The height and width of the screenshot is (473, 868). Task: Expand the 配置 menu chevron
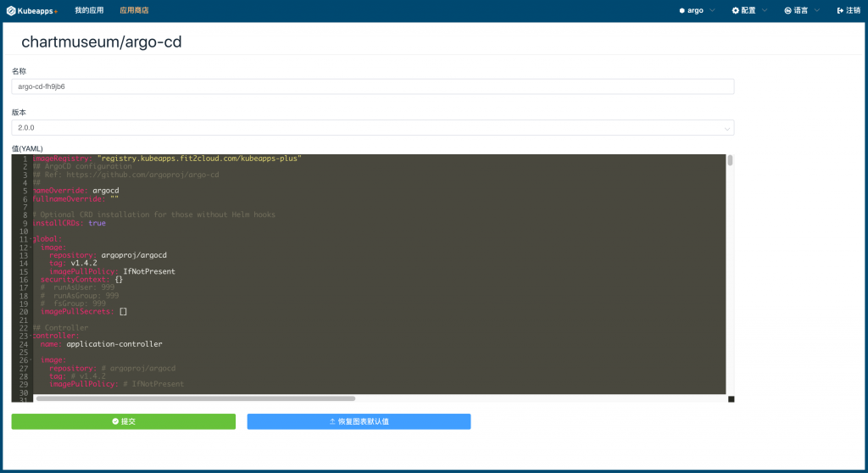(x=765, y=10)
